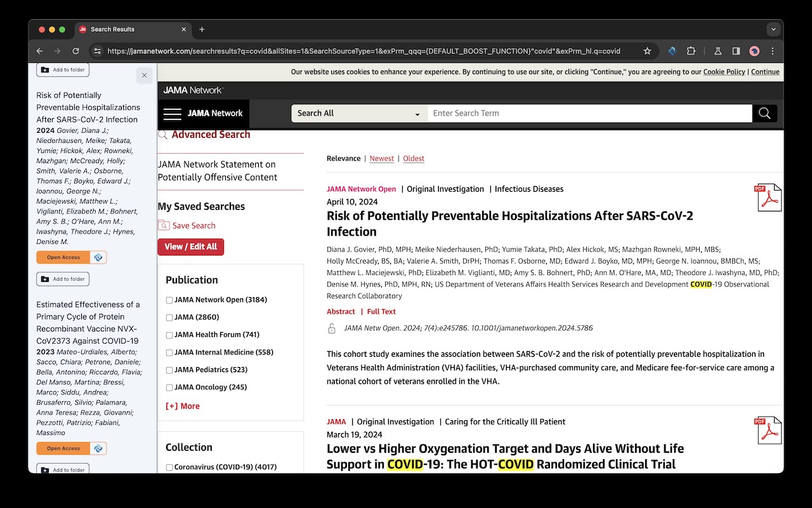Open Lower vs Higher Oxygenation Target title
The width and height of the screenshot is (812, 508).
(506, 457)
